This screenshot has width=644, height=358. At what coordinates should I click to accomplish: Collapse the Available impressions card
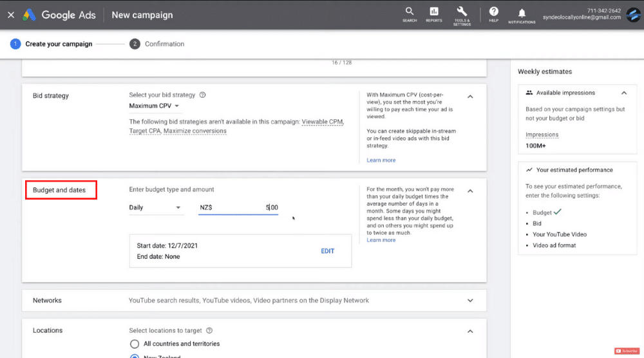[624, 93]
